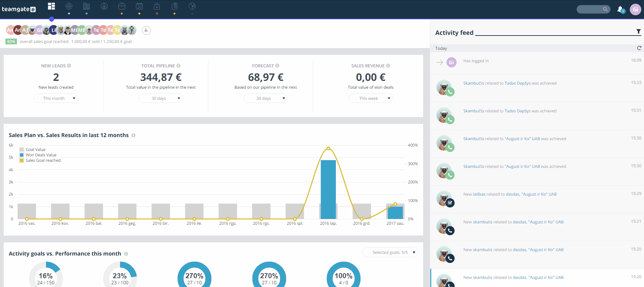Open Total Pipeline '30 days' dropdown
644x287 pixels.
[x=161, y=98]
